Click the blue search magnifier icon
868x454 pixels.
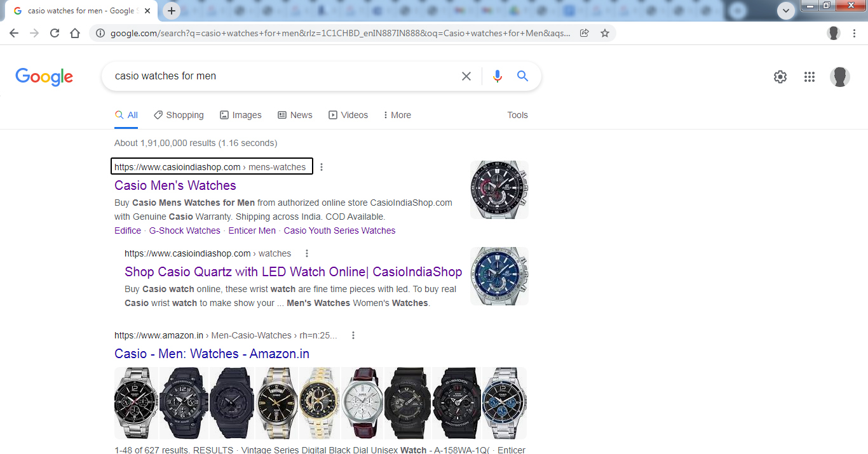coord(522,76)
